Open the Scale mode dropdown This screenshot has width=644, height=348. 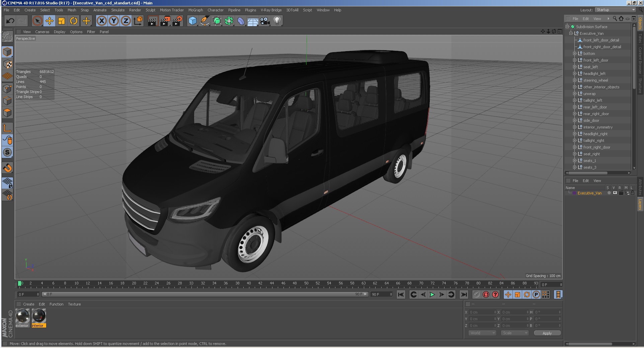(x=515, y=333)
